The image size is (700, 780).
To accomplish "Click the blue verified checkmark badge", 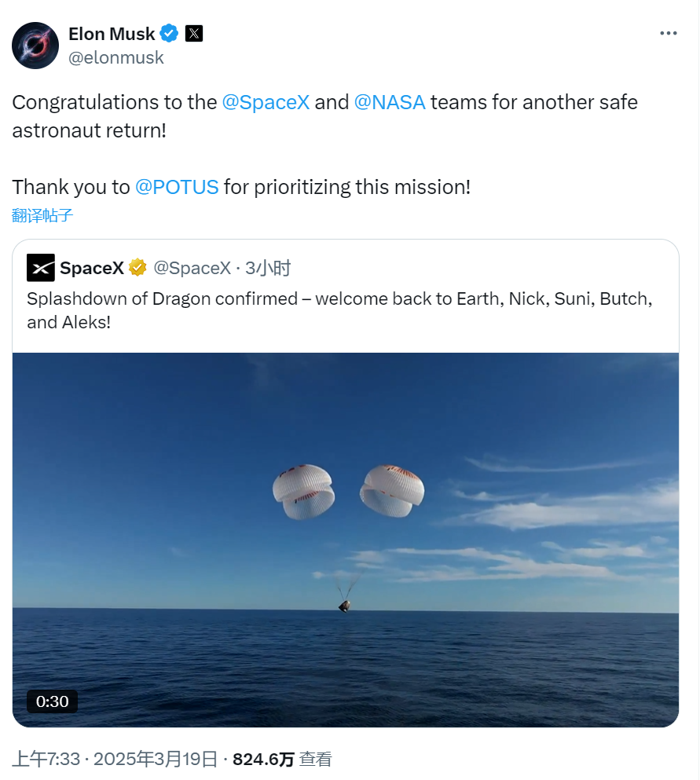I will 170,33.
